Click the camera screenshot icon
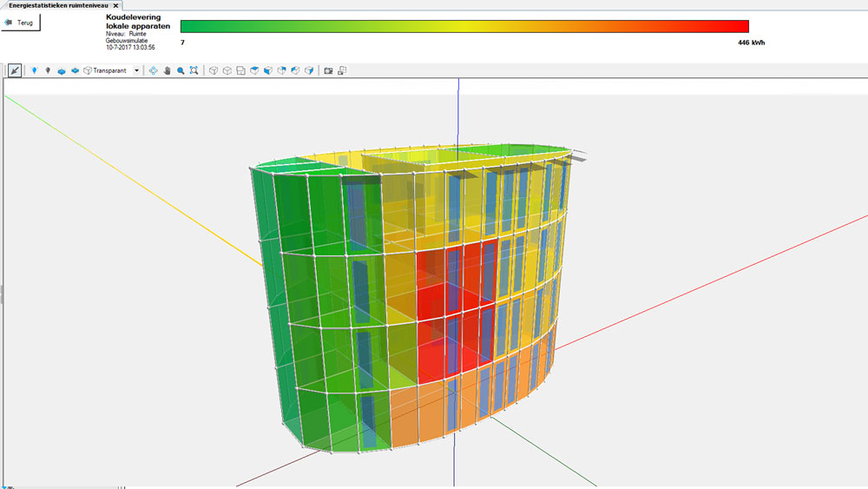The height and width of the screenshot is (489, 868). point(329,70)
